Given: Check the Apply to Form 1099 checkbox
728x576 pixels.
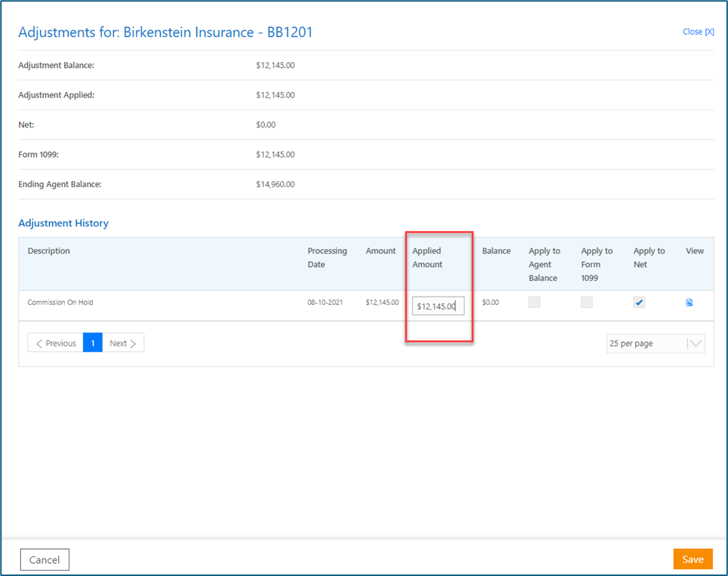Looking at the screenshot, I should [x=587, y=303].
